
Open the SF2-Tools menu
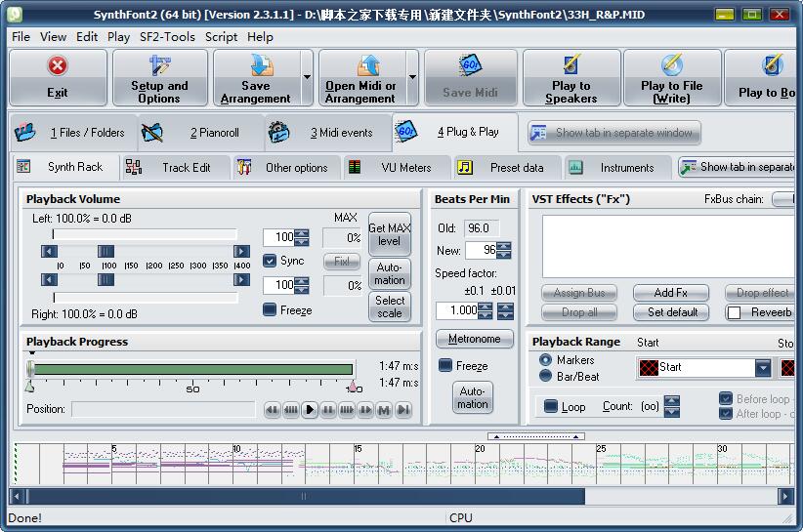167,37
